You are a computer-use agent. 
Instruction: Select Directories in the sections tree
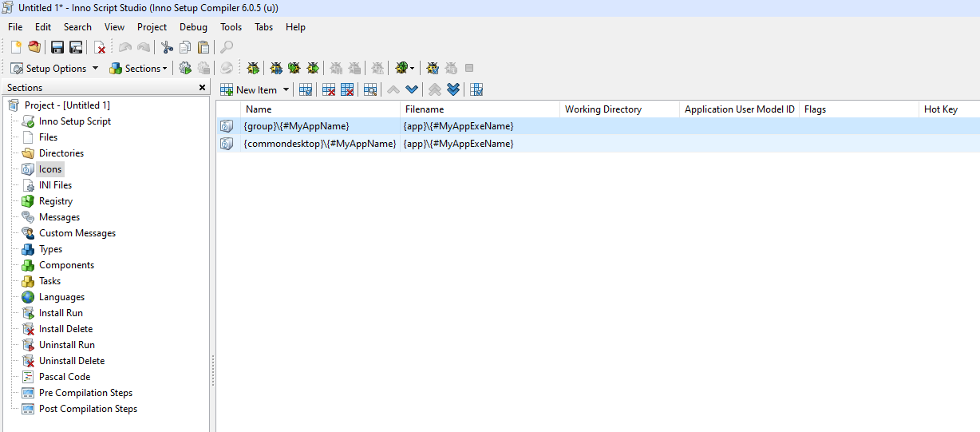point(61,153)
